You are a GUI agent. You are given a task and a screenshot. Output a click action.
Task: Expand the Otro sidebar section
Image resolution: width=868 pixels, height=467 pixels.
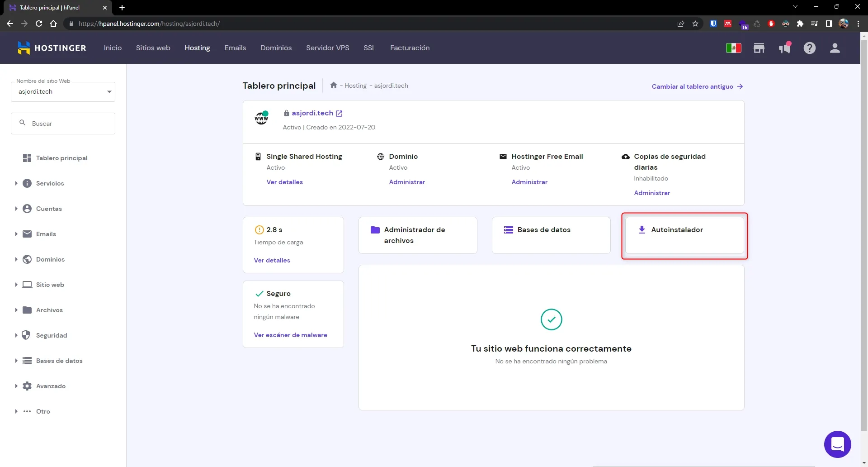click(x=16, y=411)
